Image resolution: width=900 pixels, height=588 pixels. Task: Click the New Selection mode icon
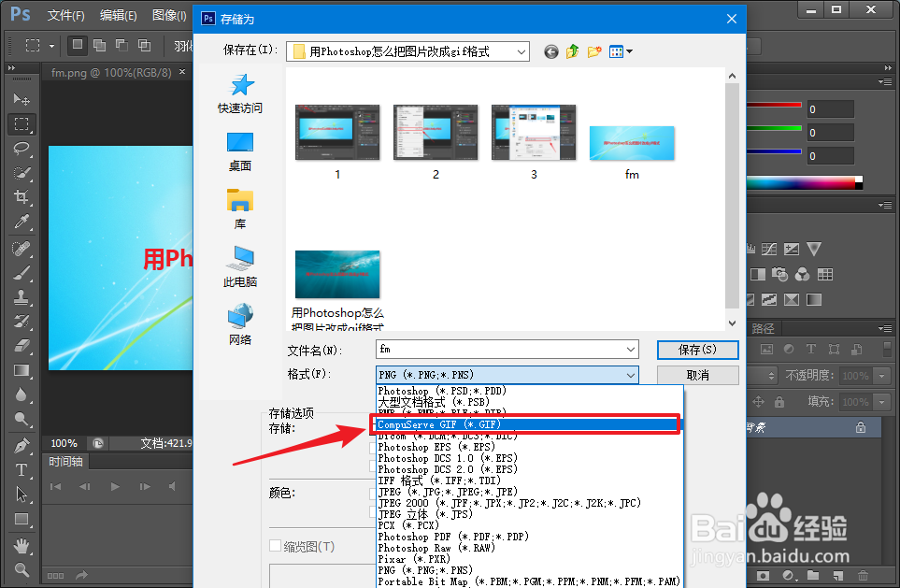click(x=78, y=45)
